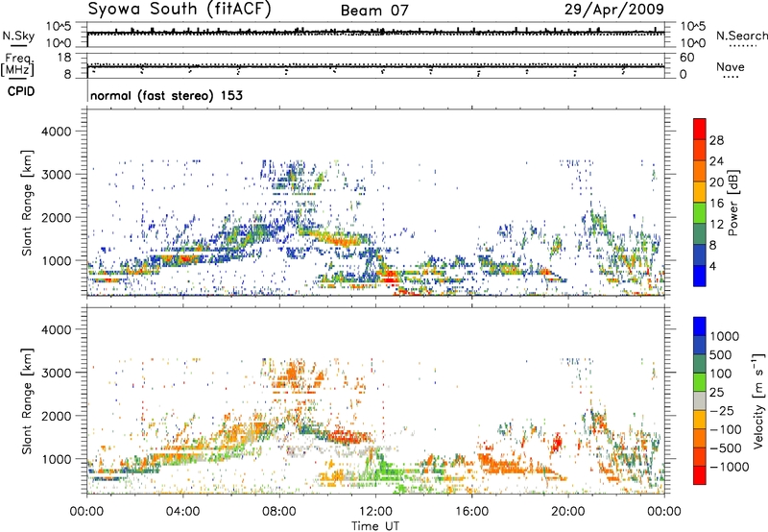The height and width of the screenshot is (532, 768).
Task: Click the -1000 label on velocity colorbar
Action: [730, 467]
